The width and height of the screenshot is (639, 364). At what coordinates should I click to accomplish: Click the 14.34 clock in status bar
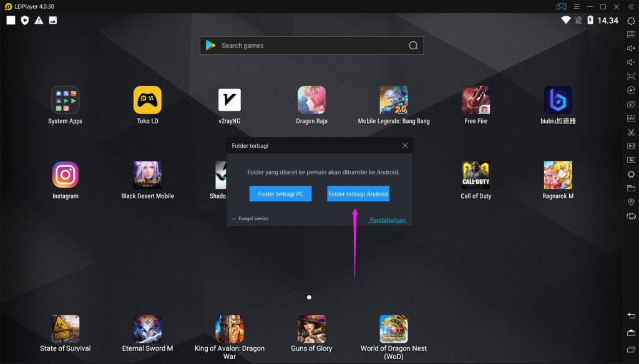(608, 21)
